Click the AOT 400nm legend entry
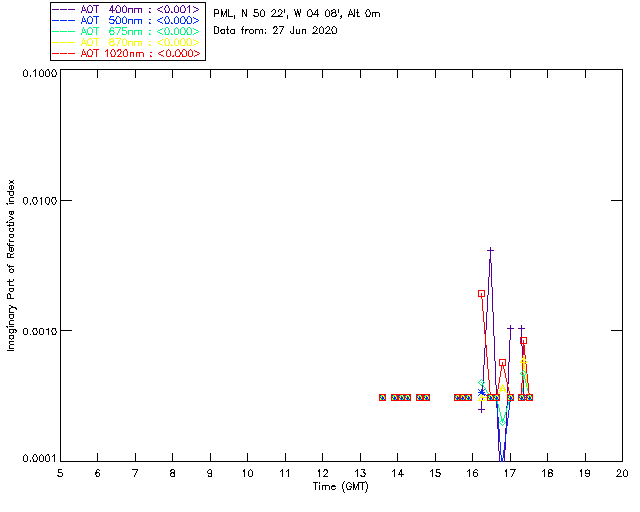 coord(127,9)
